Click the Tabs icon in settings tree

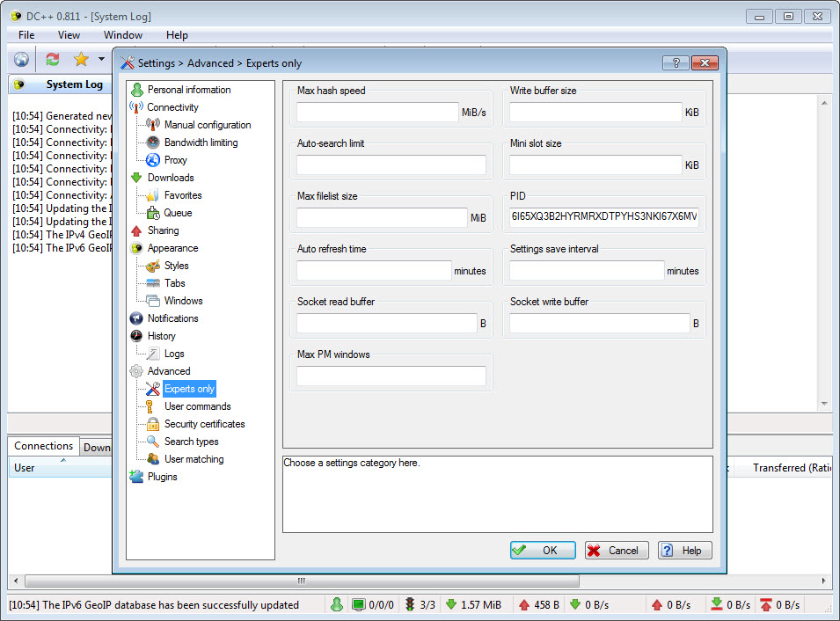(x=153, y=283)
